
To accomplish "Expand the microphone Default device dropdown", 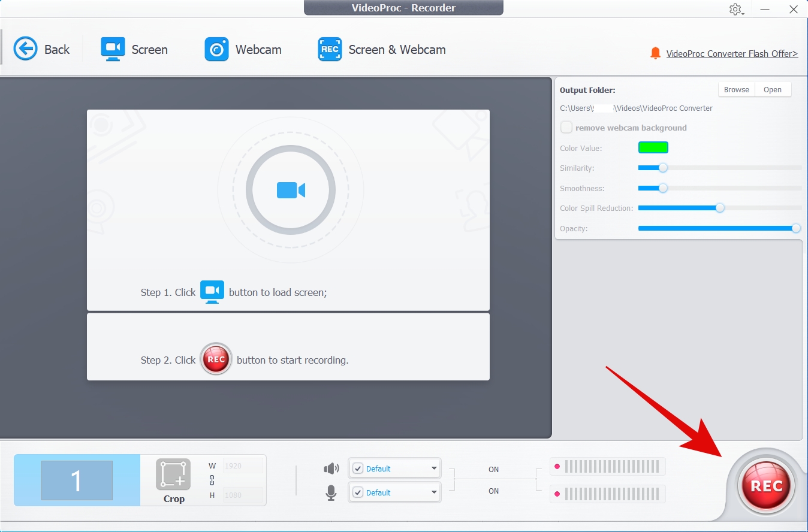I will (435, 492).
